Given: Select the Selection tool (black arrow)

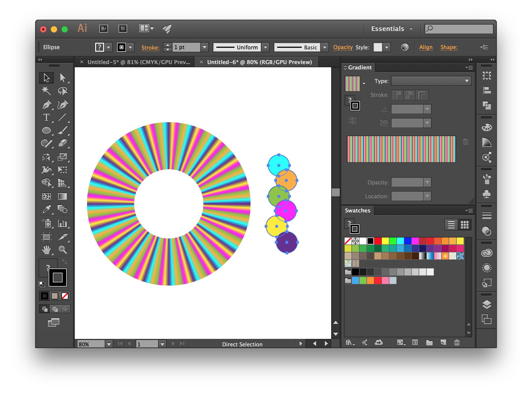Looking at the screenshot, I should click(x=46, y=78).
